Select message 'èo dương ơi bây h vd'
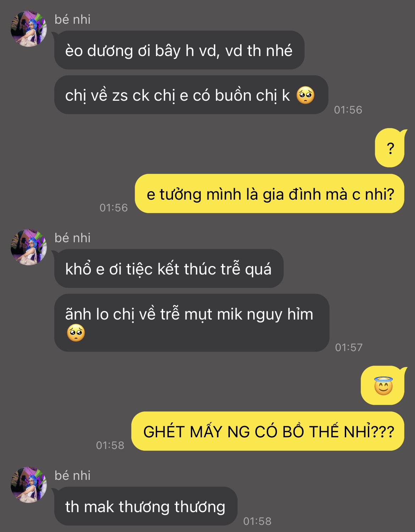Image resolution: width=415 pixels, height=532 pixels. point(179,50)
